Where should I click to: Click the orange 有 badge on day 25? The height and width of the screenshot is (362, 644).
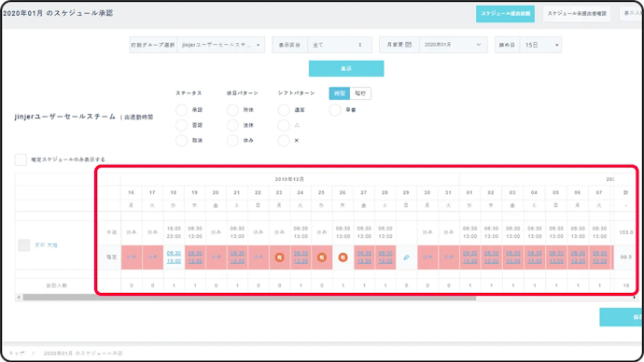coord(322,258)
